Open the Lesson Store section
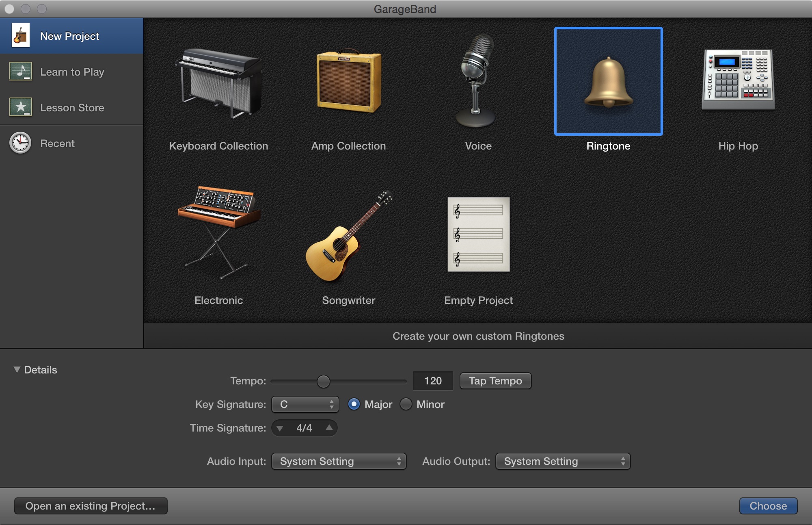The image size is (812, 525). click(71, 107)
